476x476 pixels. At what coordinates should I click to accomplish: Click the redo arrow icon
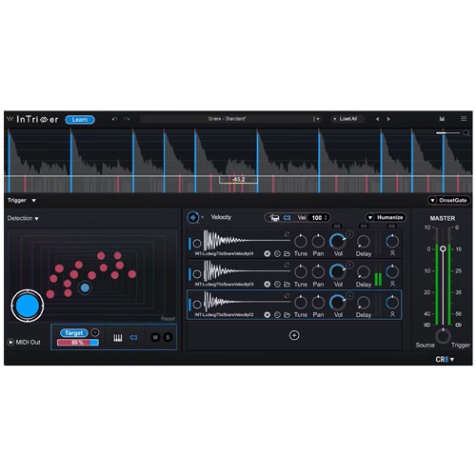pos(127,119)
